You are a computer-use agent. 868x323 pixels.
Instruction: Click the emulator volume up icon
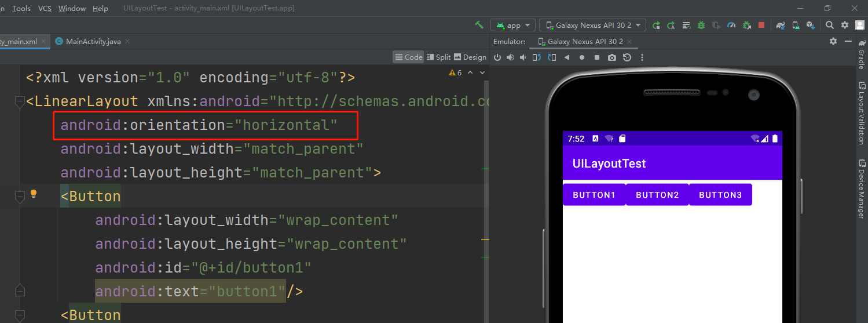pyautogui.click(x=510, y=57)
